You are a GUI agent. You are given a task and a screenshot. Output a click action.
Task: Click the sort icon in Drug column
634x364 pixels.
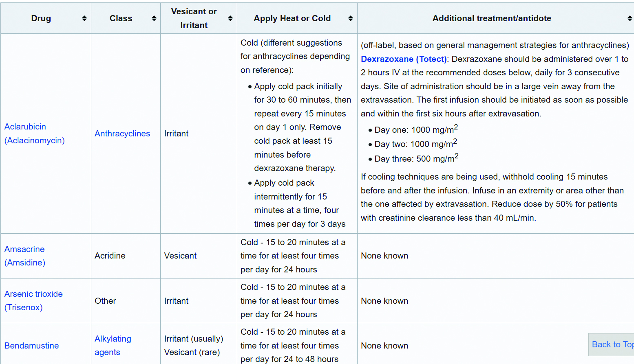tap(84, 18)
